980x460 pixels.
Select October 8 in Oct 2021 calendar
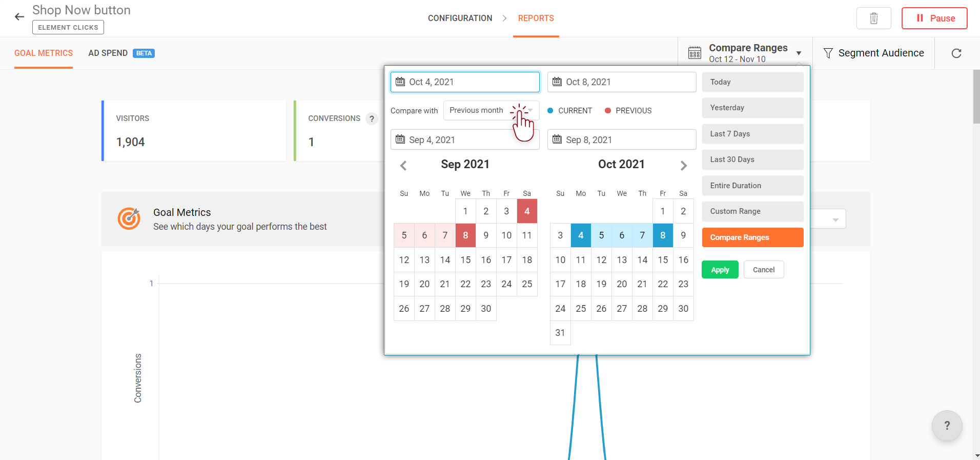click(x=663, y=235)
